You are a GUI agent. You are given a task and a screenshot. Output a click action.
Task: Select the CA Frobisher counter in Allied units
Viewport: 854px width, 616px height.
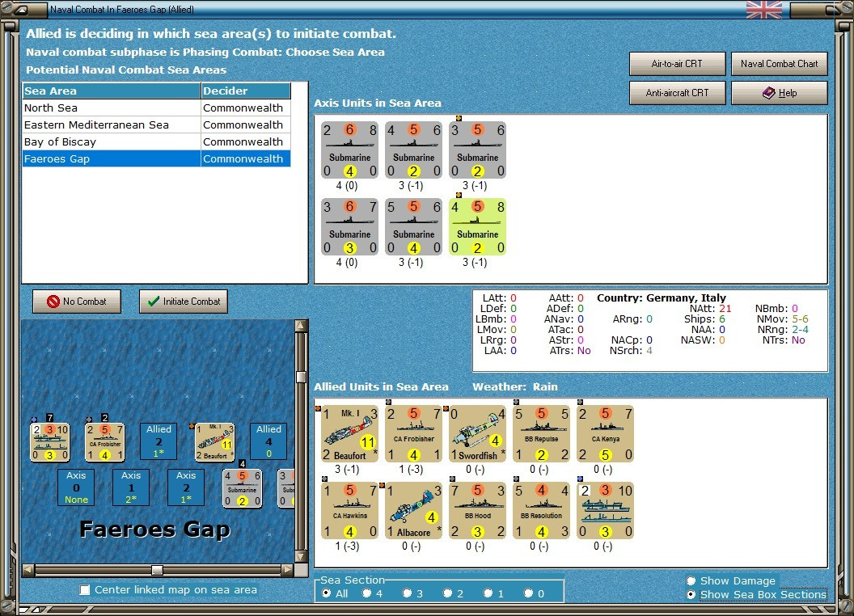[x=413, y=433]
